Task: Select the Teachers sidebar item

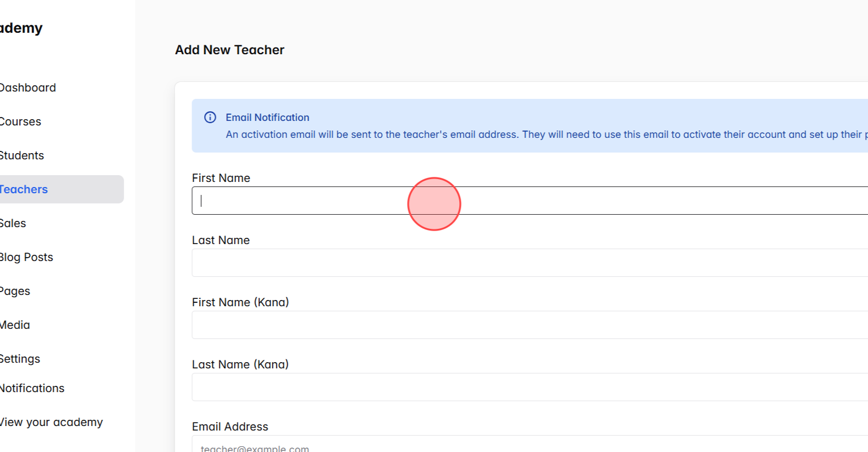Action: 24,189
